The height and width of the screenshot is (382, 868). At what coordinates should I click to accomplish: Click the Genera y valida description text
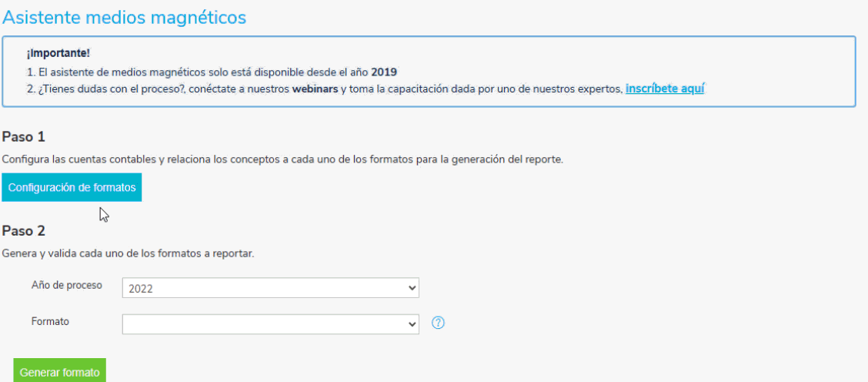pyautogui.click(x=128, y=254)
